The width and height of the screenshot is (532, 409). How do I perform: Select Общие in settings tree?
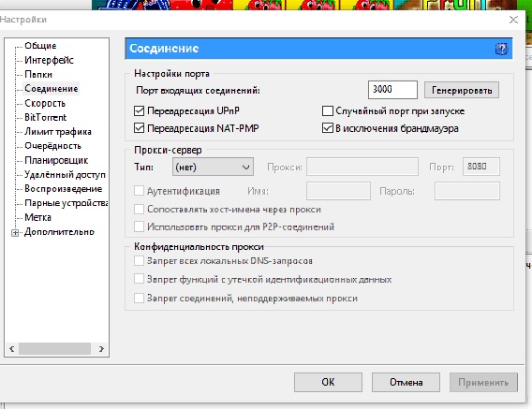[40, 46]
